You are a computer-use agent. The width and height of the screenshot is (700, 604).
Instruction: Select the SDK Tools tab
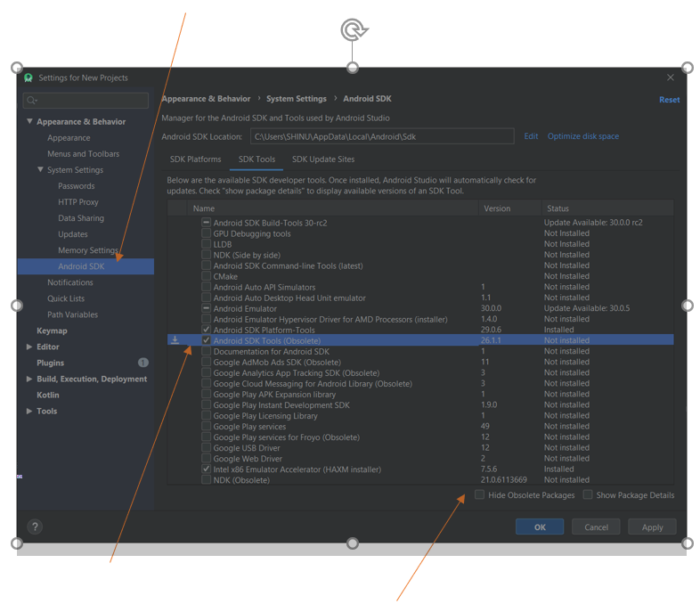click(x=256, y=159)
